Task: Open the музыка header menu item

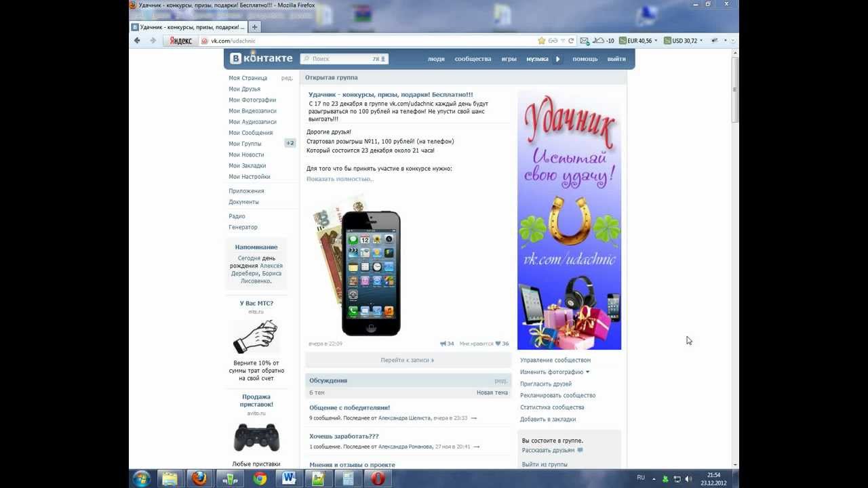Action: [537, 59]
